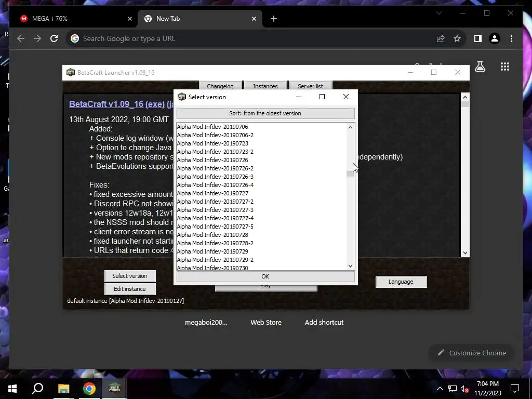Switch to the MEGA 76% tab

tap(74, 19)
